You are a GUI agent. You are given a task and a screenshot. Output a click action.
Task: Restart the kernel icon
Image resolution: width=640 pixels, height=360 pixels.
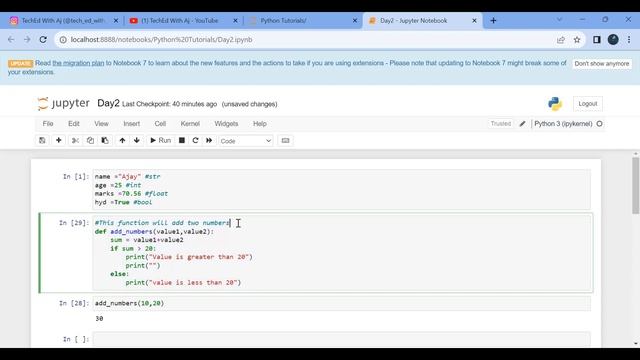pos(195,140)
